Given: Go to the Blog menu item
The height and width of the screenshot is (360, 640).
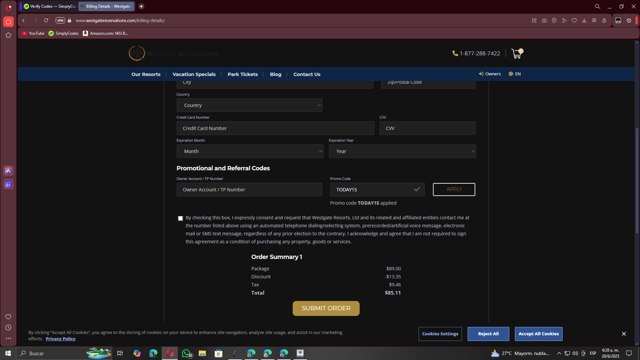Looking at the screenshot, I should (276, 74).
